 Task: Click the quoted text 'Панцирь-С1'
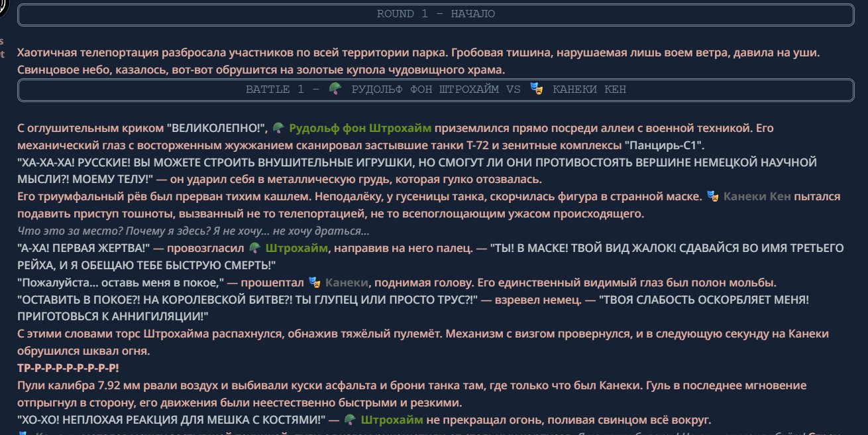tap(663, 145)
